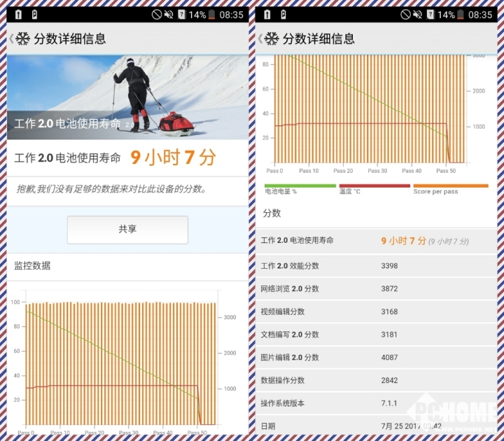Screen dimensions: 504x441
Task: Select the 视频编辑分数 3168 row
Action: pos(376,311)
